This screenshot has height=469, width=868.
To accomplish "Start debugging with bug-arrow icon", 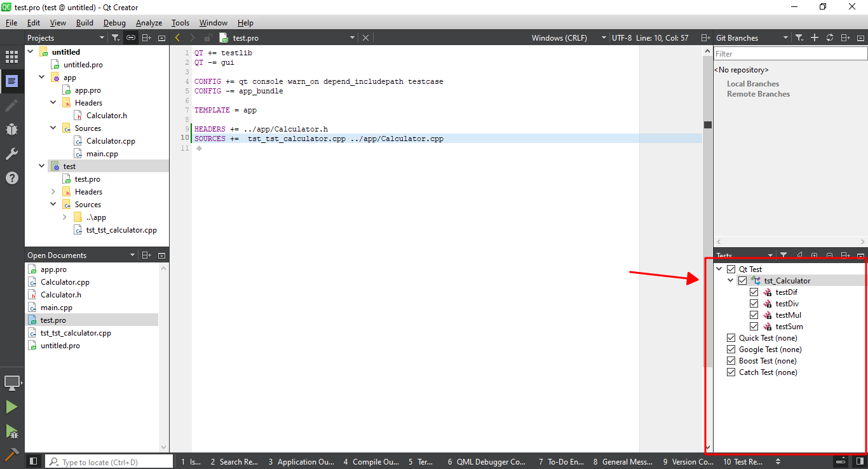I will pyautogui.click(x=11, y=432).
